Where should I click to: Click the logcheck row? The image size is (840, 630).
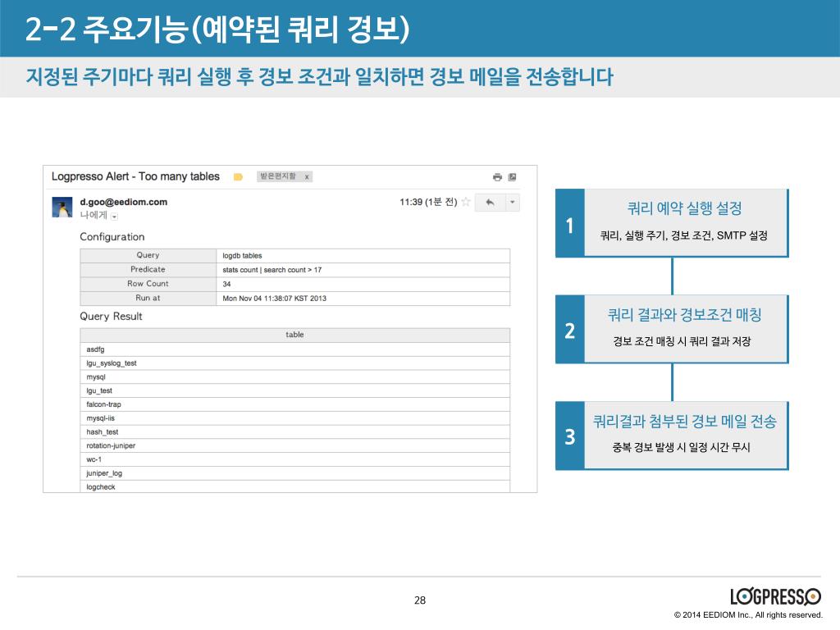(x=294, y=486)
